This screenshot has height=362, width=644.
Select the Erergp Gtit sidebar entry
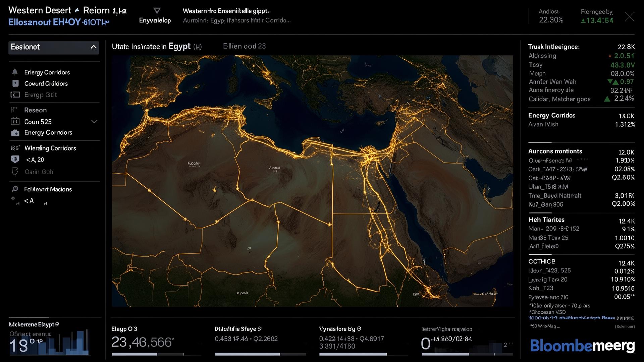pos(41,95)
